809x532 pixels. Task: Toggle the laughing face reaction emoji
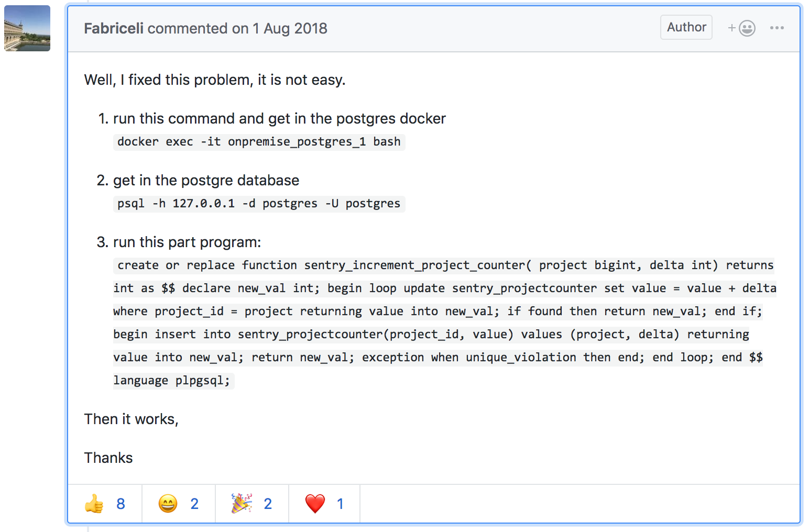[168, 504]
